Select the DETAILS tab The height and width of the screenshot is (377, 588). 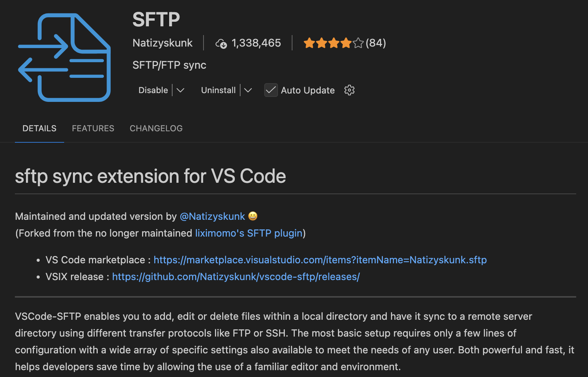coord(39,128)
